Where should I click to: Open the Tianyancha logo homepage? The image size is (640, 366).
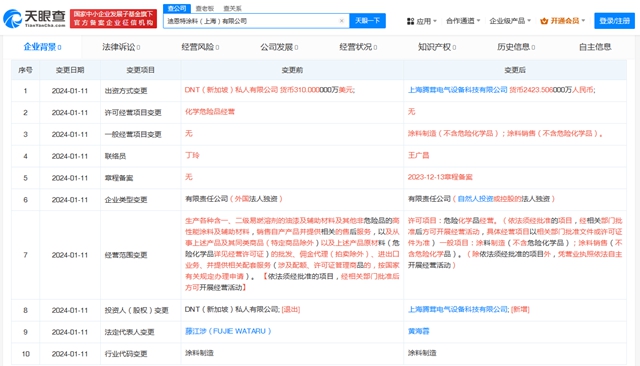(34, 18)
